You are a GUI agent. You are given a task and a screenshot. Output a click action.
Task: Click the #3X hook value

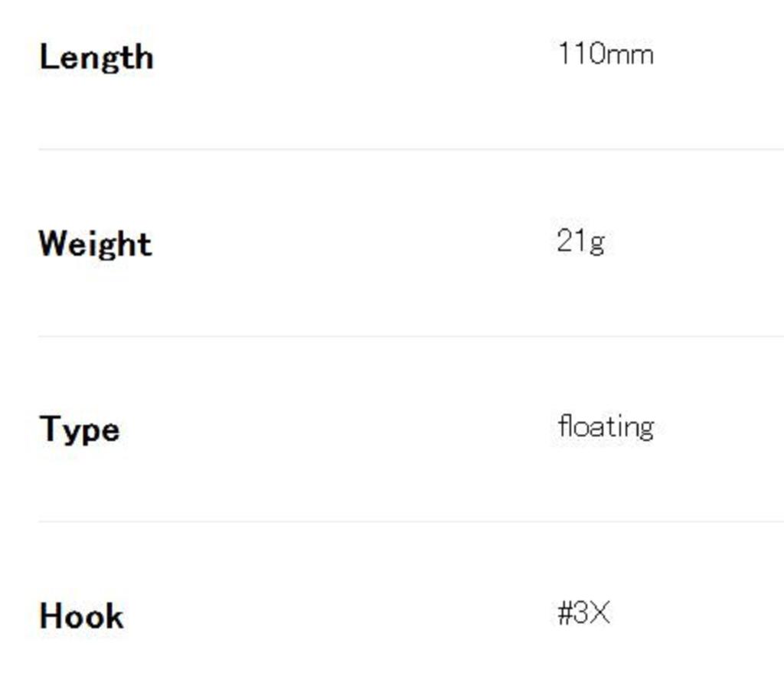583,613
